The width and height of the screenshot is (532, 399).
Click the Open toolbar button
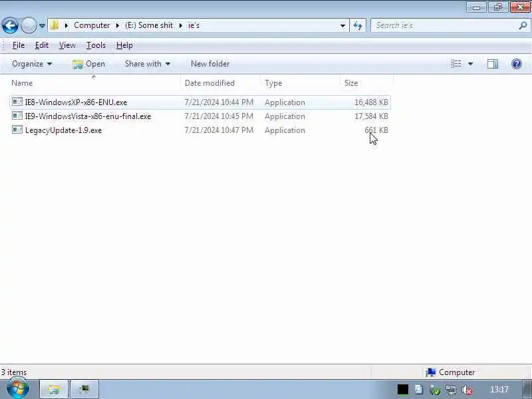89,64
